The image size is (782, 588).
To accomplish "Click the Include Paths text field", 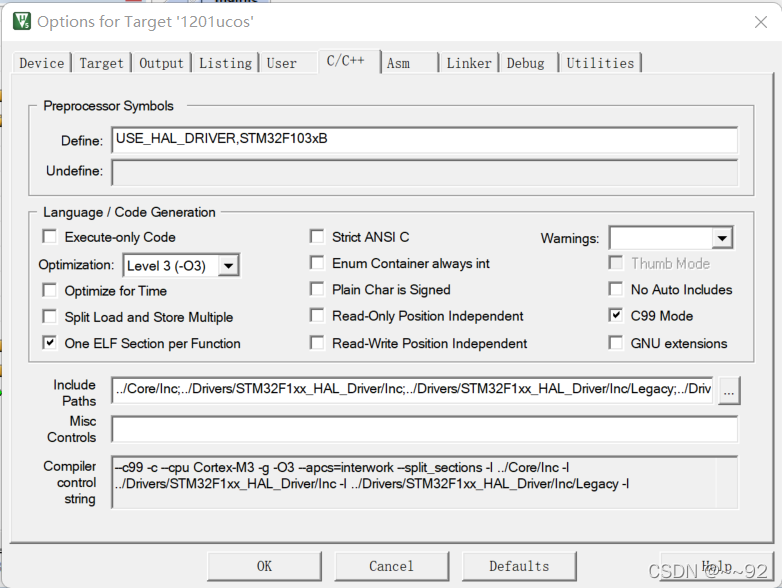I will pyautogui.click(x=412, y=390).
